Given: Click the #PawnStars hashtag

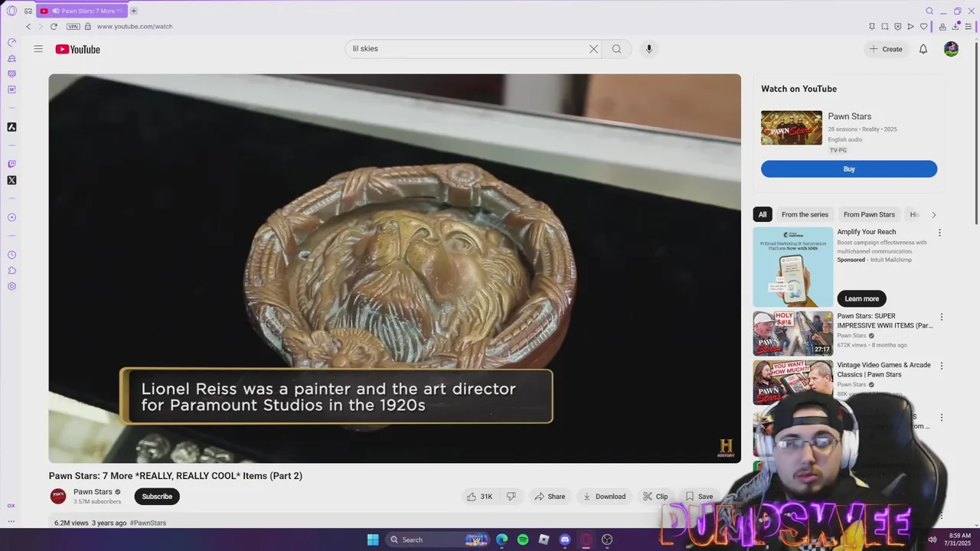Looking at the screenshot, I should (148, 523).
